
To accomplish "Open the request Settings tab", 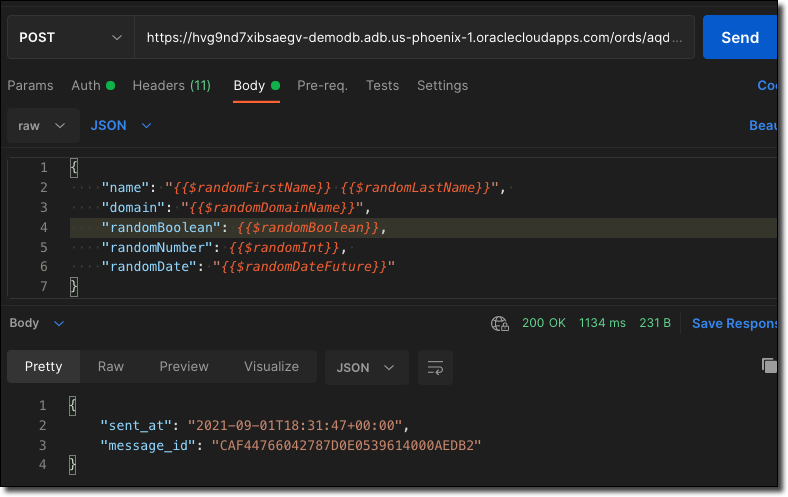I will pos(442,85).
